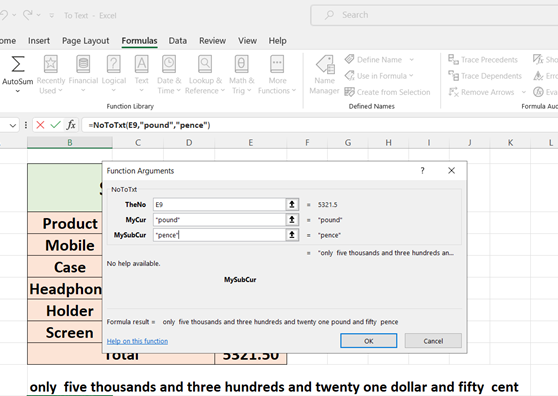
Task: Select column E header
Action: click(x=251, y=143)
